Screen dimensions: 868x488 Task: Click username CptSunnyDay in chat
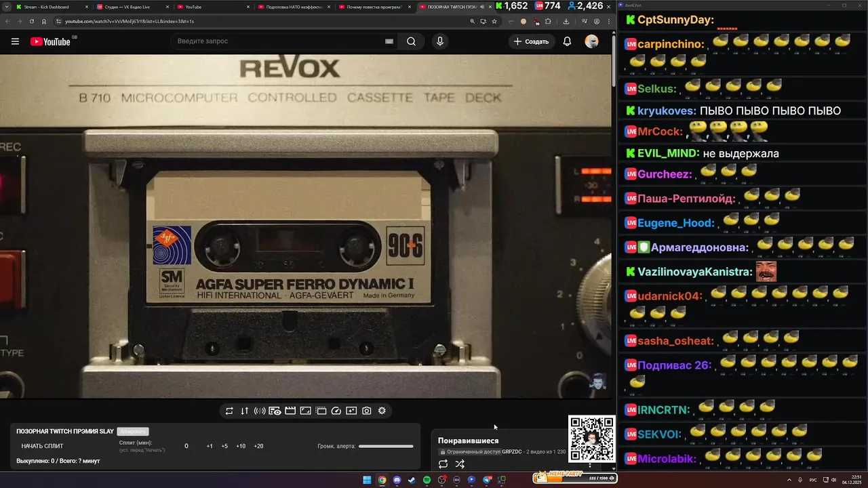pos(676,20)
